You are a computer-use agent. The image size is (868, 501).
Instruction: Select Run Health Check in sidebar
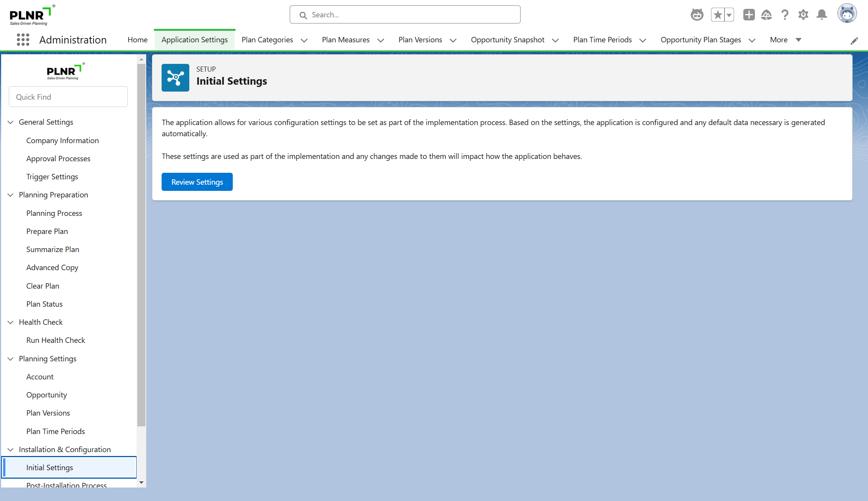coord(55,340)
